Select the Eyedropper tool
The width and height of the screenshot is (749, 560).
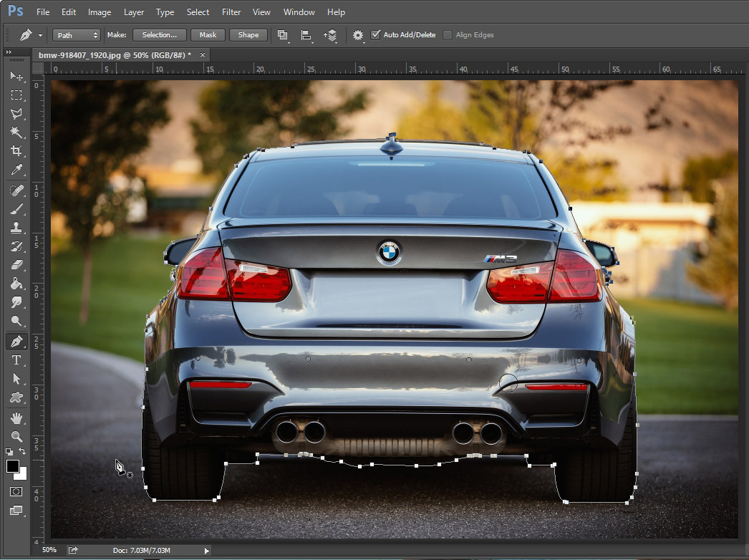[16, 170]
